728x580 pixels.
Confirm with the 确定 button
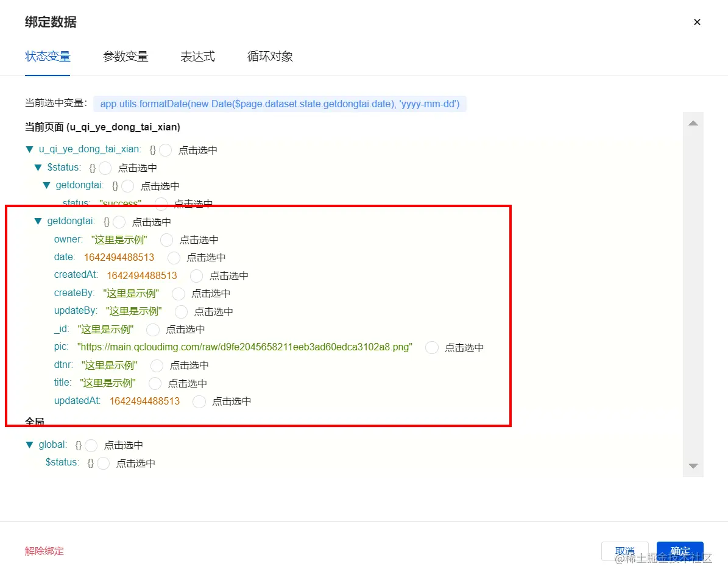[x=680, y=551]
